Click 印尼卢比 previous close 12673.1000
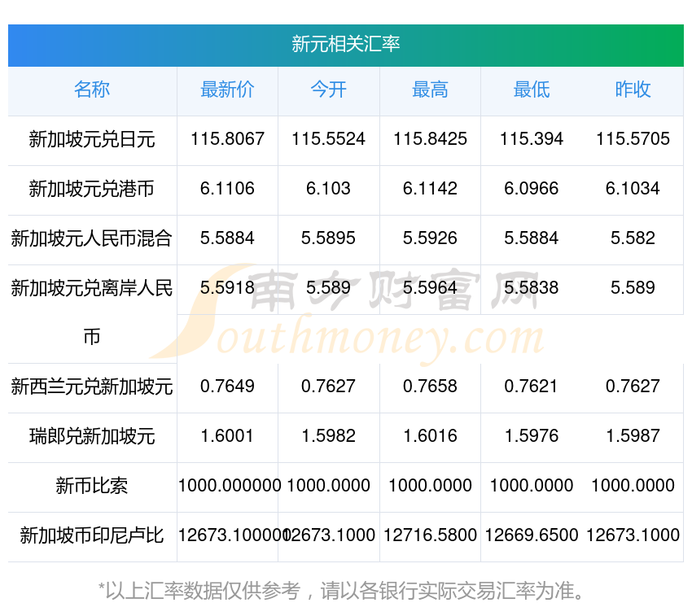Screen dimensions: 692x616 633,535
